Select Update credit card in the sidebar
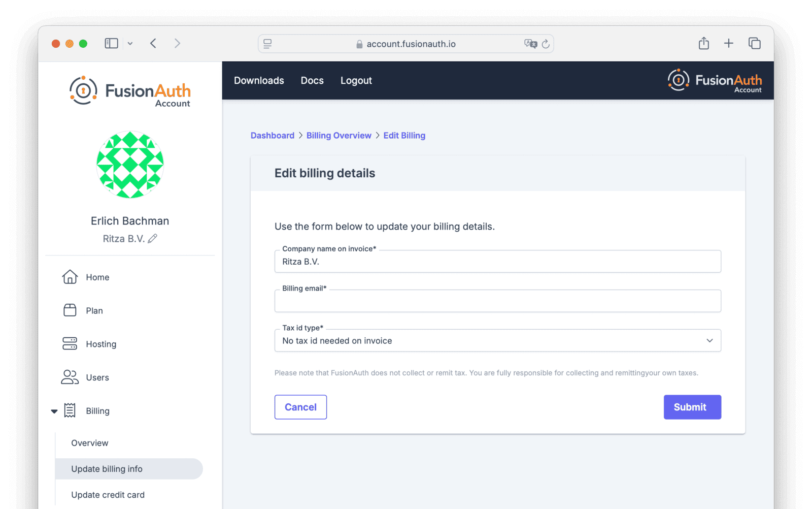Viewport: 812px width, 509px height. click(108, 494)
